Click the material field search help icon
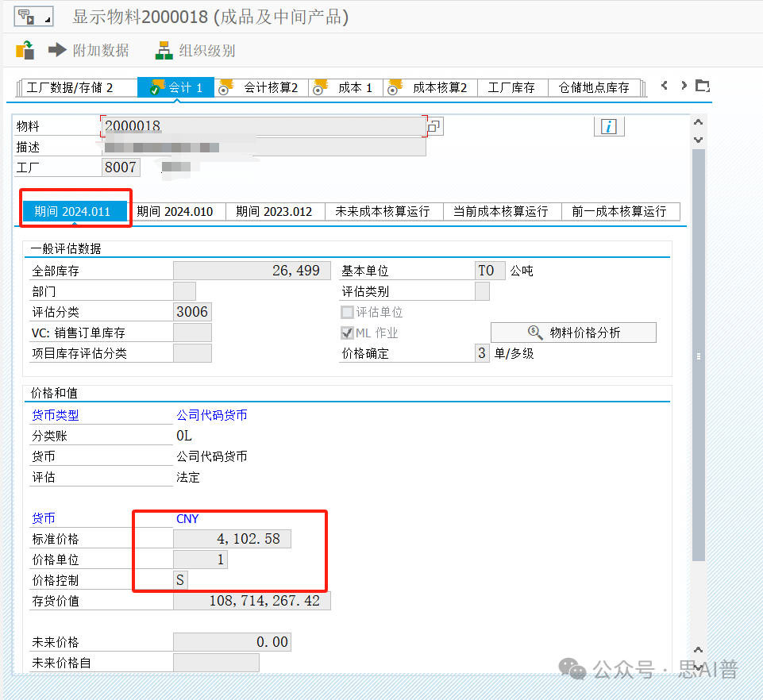Image resolution: width=763 pixels, height=700 pixels. point(435,126)
